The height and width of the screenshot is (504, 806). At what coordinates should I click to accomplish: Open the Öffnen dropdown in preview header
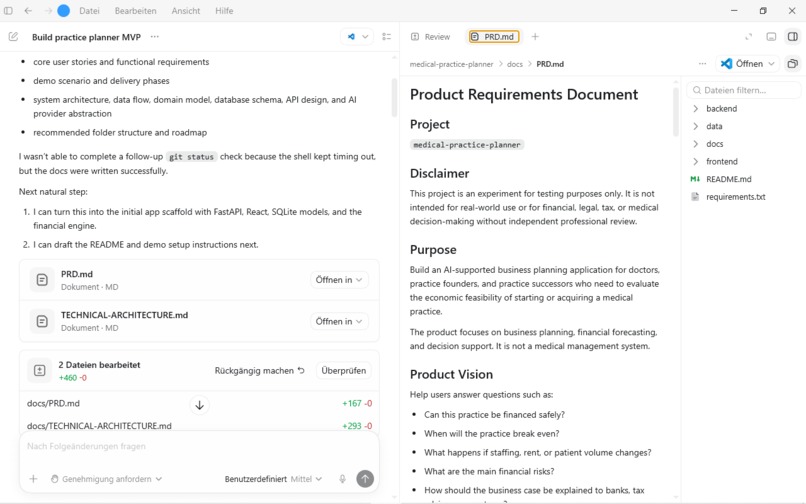tap(747, 64)
